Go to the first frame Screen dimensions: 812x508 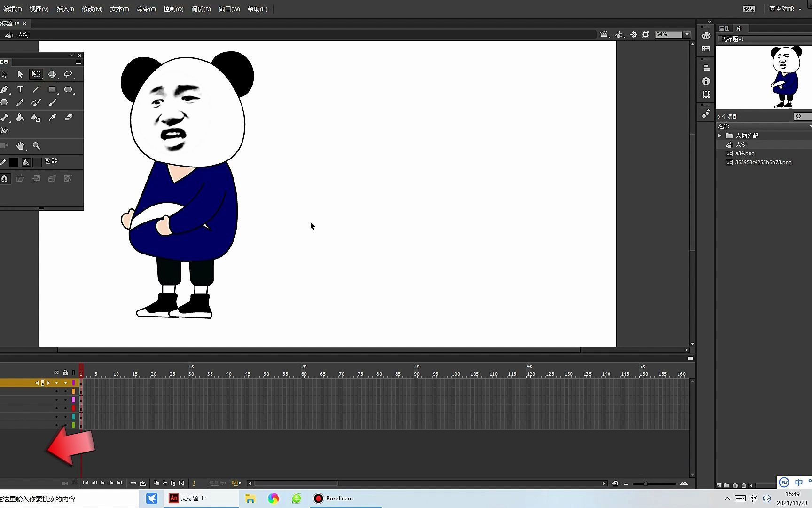(x=86, y=483)
